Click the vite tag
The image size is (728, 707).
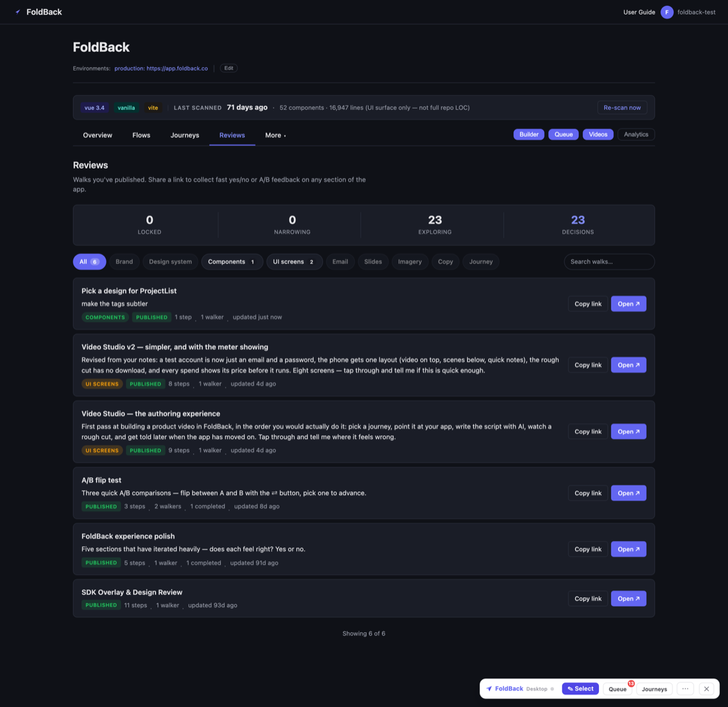153,108
